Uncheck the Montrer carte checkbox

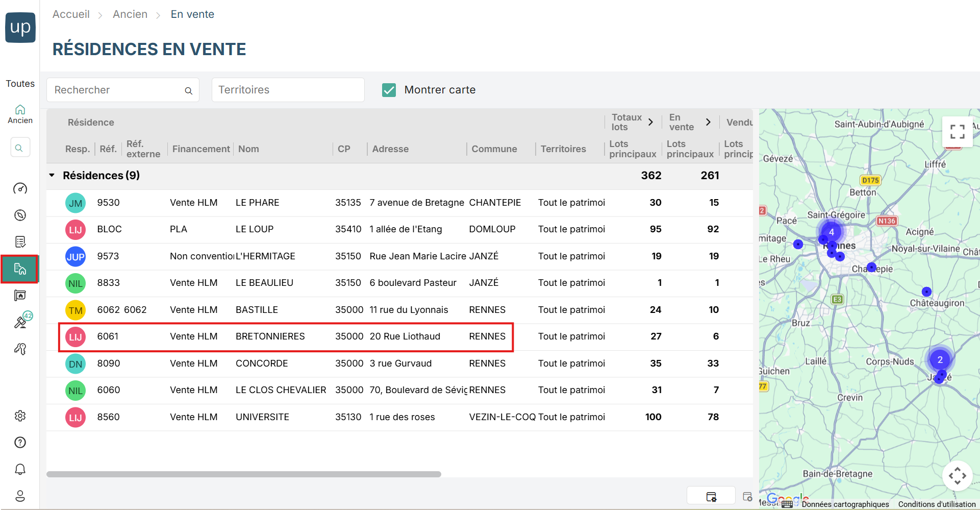tap(389, 90)
